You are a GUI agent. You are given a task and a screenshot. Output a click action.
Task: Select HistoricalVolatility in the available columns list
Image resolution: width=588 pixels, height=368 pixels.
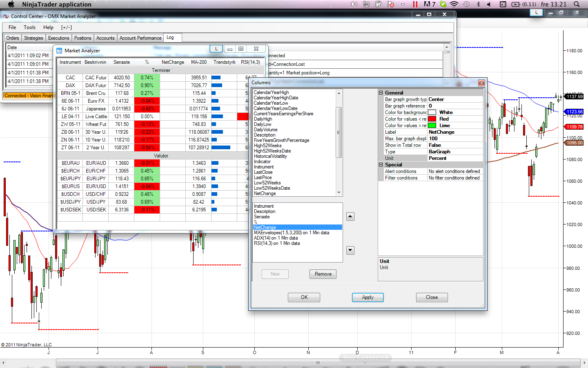(270, 156)
